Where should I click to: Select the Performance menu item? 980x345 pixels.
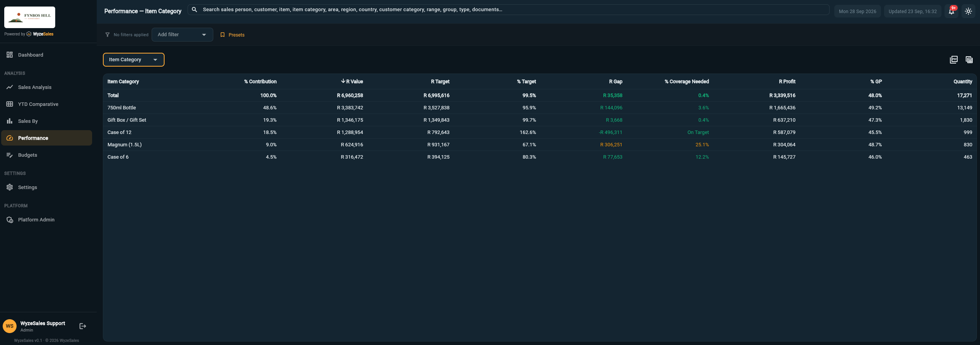[x=46, y=138]
